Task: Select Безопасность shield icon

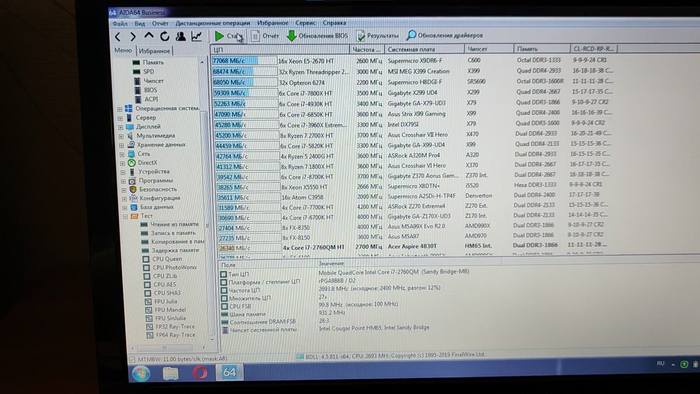Action: (133, 189)
